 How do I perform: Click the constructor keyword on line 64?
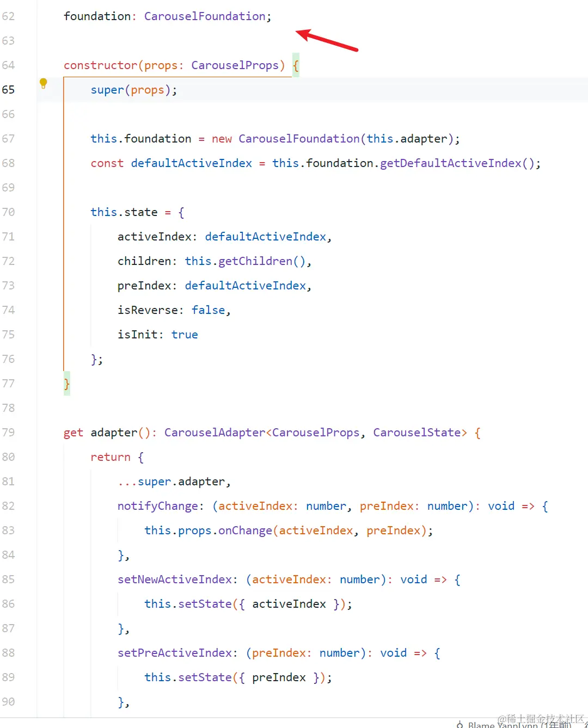(101, 65)
